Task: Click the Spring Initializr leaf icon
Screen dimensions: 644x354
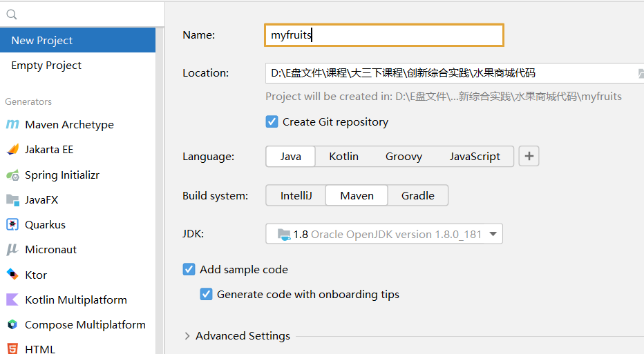Action: coord(12,175)
